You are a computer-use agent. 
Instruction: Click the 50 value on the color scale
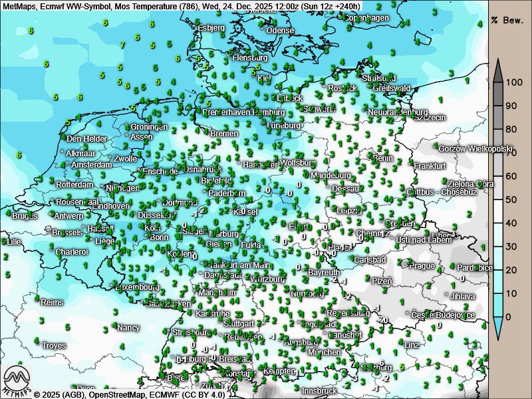(x=510, y=199)
